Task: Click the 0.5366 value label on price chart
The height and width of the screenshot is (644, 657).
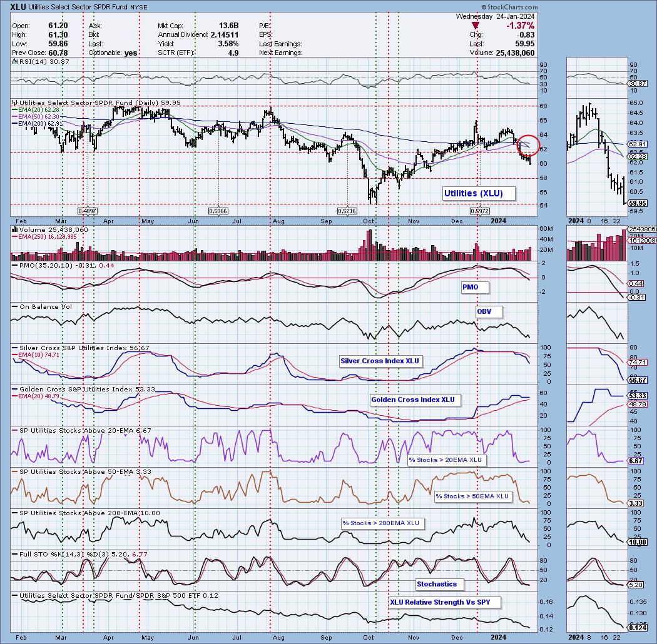Action: click(218, 211)
